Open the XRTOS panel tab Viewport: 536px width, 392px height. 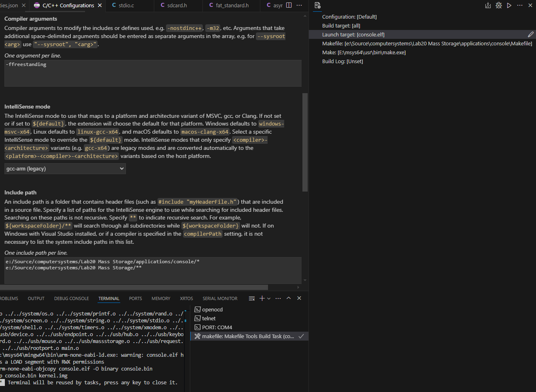pyautogui.click(x=187, y=298)
